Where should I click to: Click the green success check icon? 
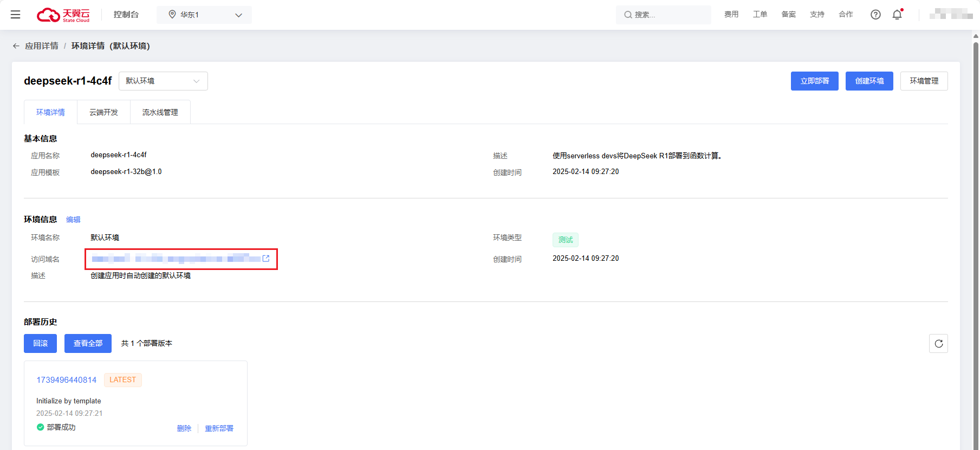(x=40, y=427)
